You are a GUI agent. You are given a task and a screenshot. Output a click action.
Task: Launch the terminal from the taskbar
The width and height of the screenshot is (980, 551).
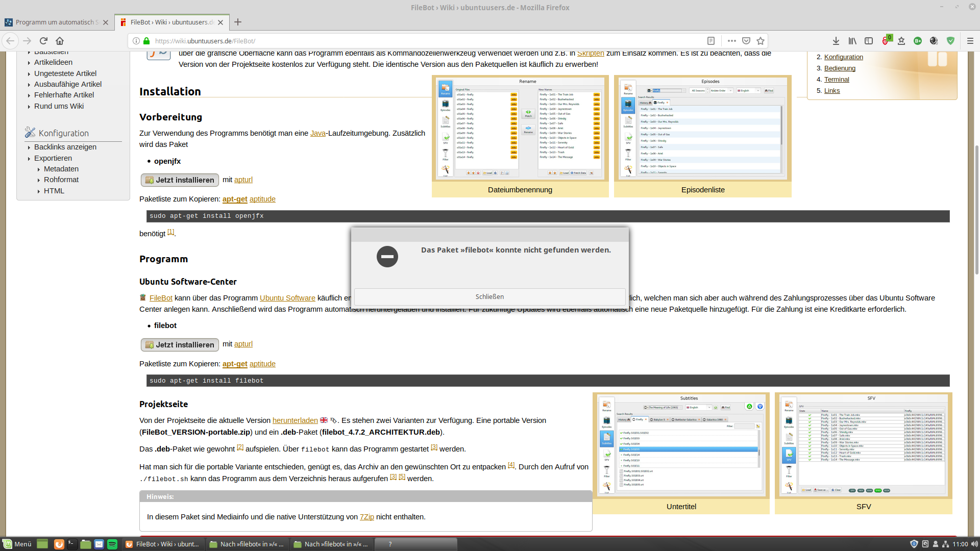tap(72, 544)
